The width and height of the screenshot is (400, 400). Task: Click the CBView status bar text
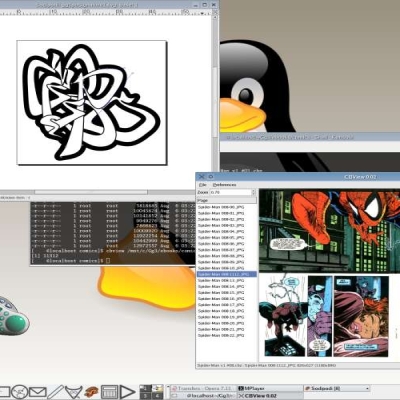click(x=267, y=366)
